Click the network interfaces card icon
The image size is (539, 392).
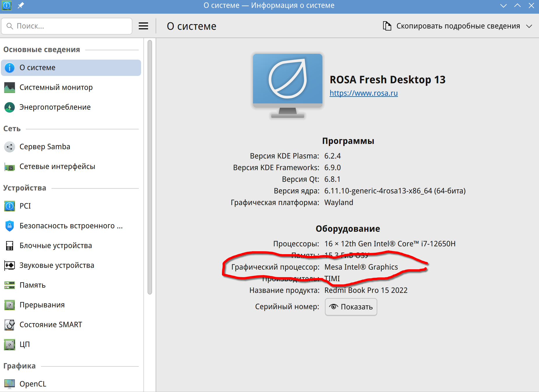click(10, 167)
